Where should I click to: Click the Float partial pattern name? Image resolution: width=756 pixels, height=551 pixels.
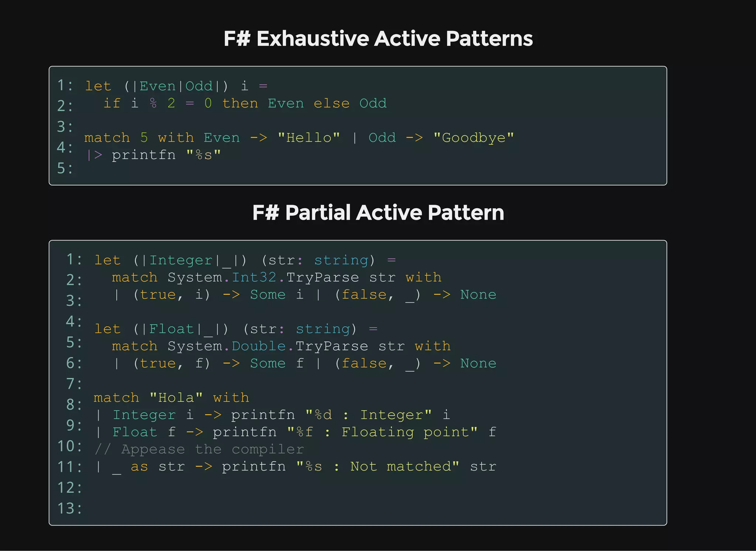pos(171,329)
